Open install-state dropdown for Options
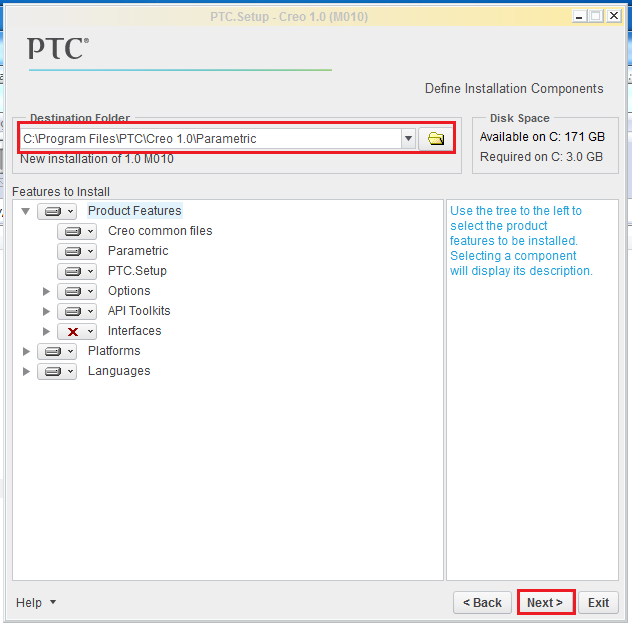 coord(77,291)
